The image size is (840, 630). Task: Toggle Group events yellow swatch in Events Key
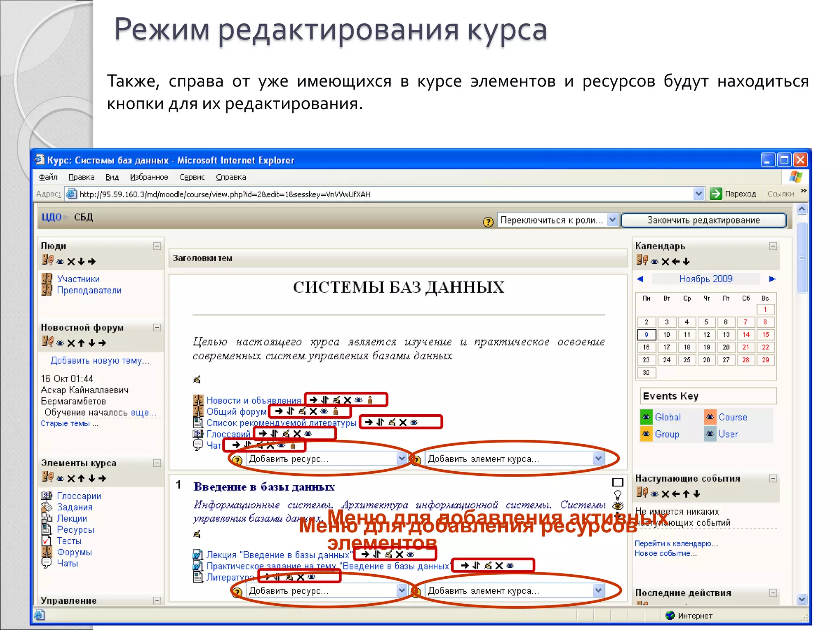[646, 434]
